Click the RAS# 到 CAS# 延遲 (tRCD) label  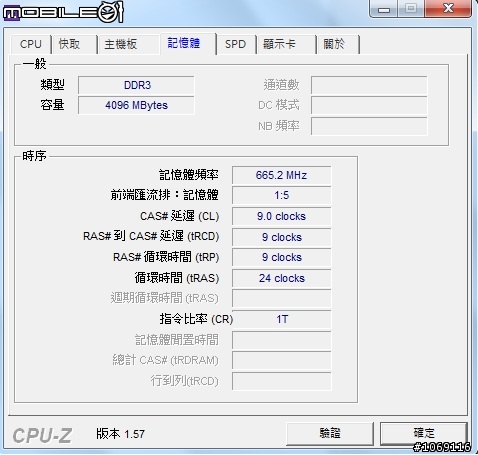click(x=151, y=236)
